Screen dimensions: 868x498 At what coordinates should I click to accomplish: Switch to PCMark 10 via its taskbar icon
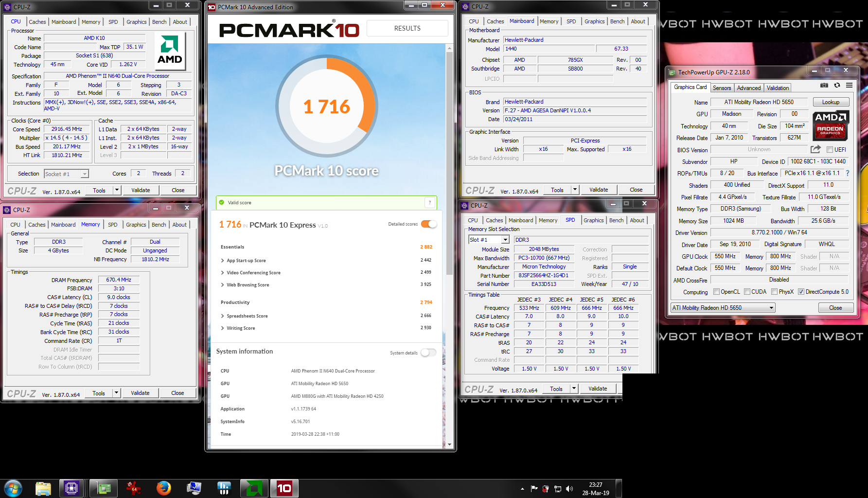[x=284, y=488]
